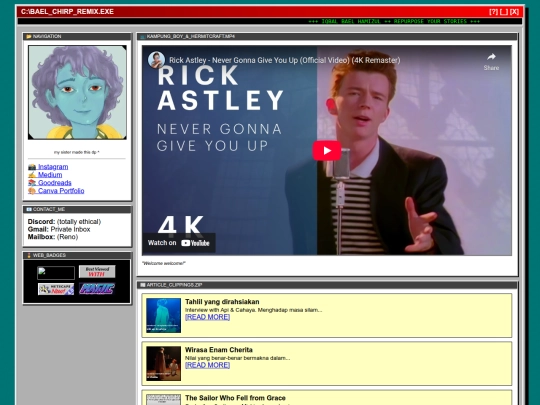The width and height of the screenshot is (540, 405).
Task: Click the icon in KAMPUNG_BOY video panel header
Action: point(143,37)
